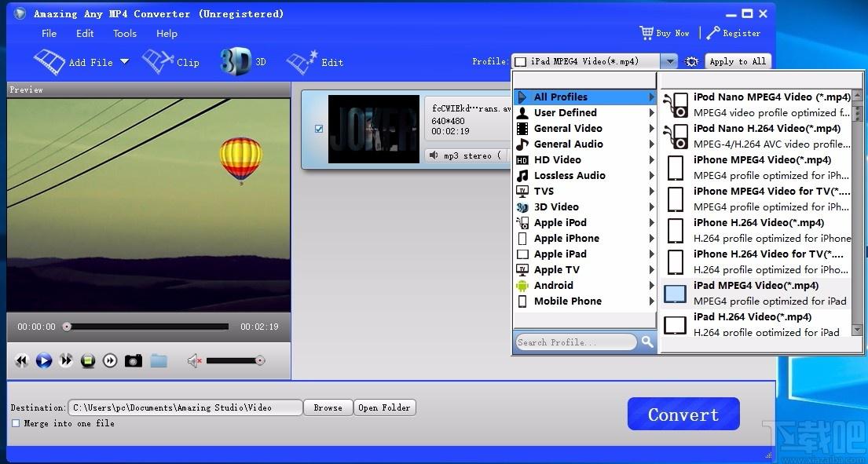
Task: Open profile settings gear icon
Action: [691, 61]
